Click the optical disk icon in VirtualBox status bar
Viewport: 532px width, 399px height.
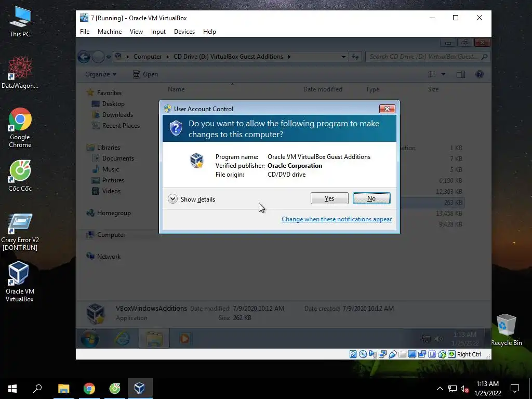coord(363,354)
